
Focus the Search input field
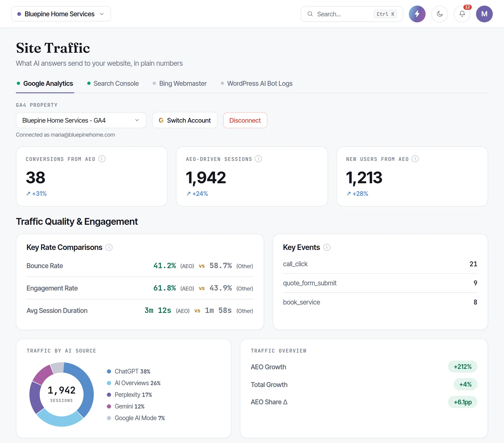352,14
